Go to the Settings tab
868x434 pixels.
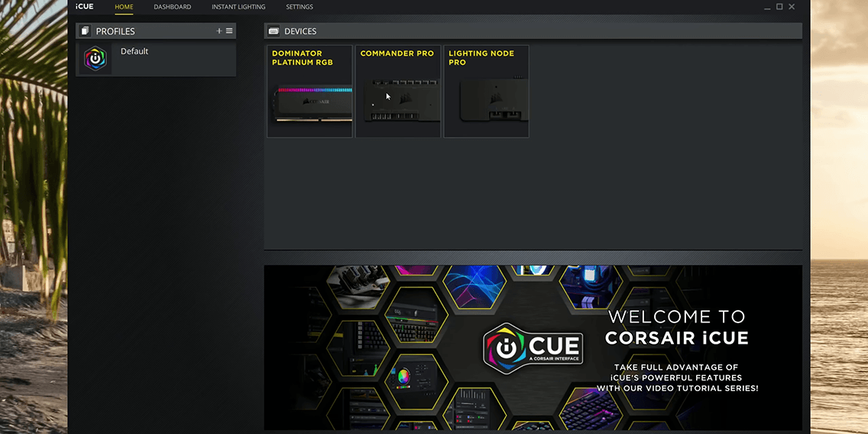pyautogui.click(x=299, y=7)
